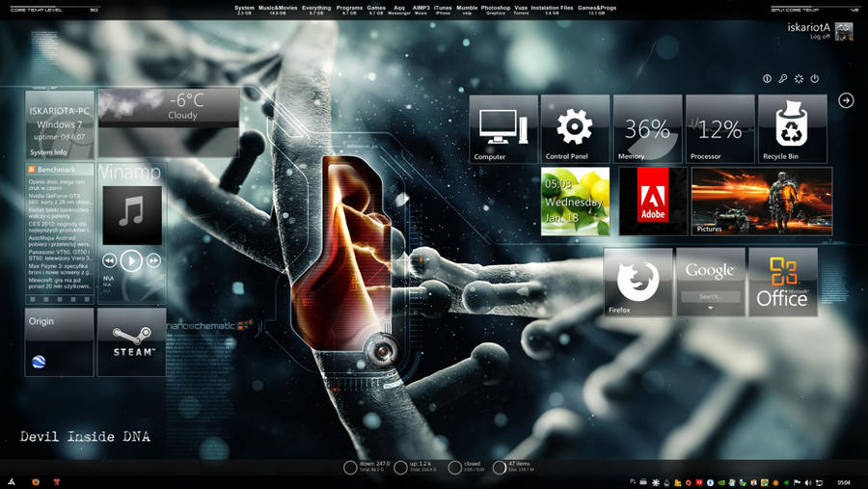
Task: Open the Pictures slideshow tile
Action: pos(762,202)
